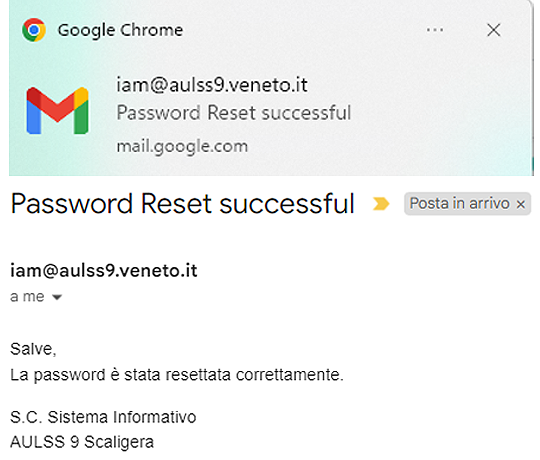The image size is (540, 460).
Task: Click the Posta in arrivo label chip
Action: coord(459,203)
